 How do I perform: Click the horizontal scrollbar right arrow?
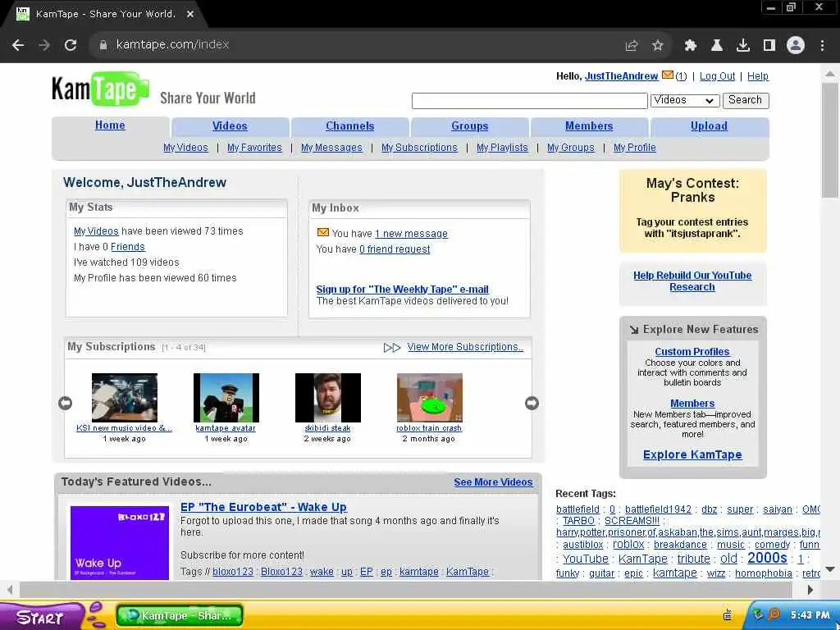(x=810, y=589)
